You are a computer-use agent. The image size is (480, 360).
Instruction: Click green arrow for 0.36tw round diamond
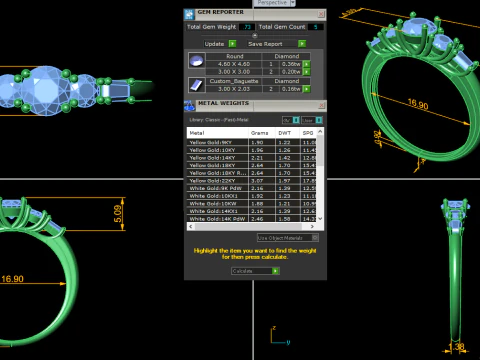(307, 64)
